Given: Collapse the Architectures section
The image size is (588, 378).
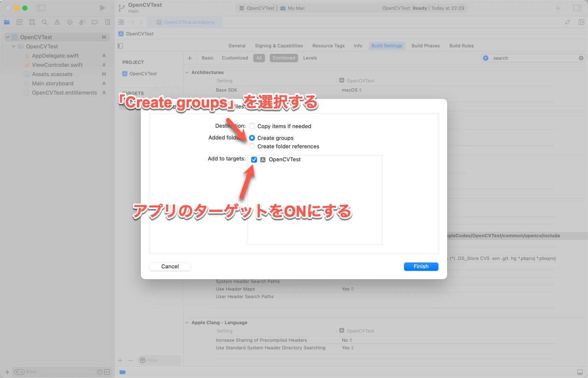Looking at the screenshot, I should [x=187, y=72].
